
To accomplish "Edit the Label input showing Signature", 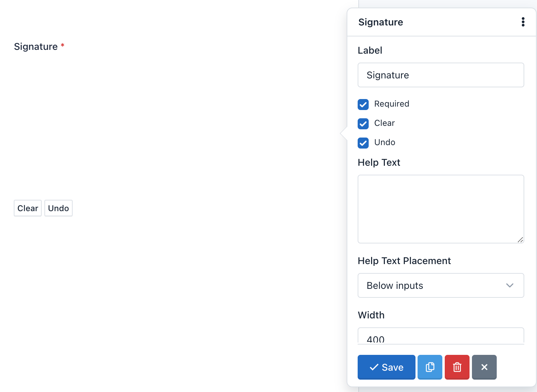I will coord(441,75).
